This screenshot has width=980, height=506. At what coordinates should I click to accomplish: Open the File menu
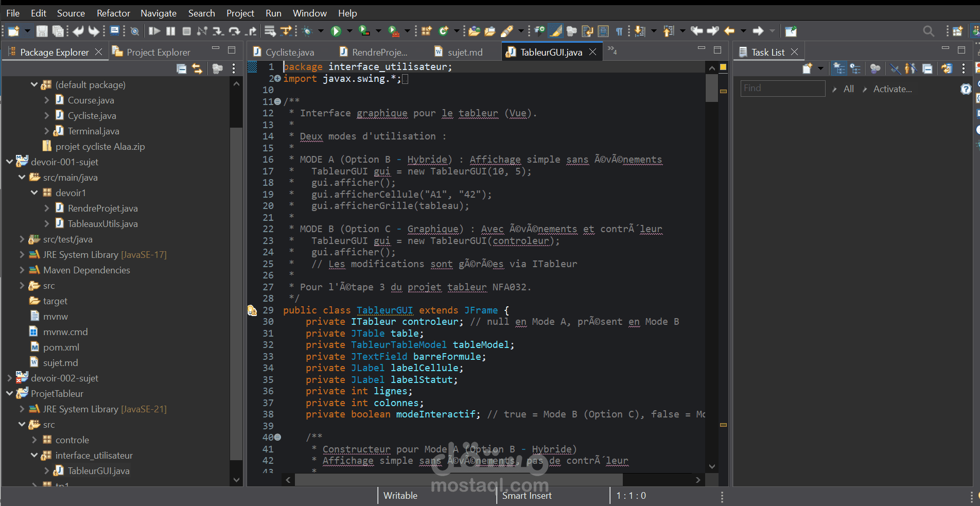coord(13,13)
